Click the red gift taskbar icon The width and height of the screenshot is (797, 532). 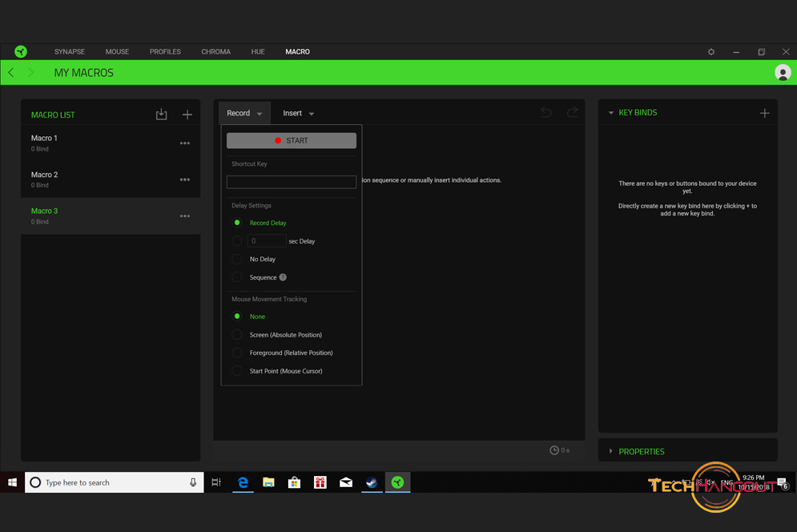tap(320, 482)
